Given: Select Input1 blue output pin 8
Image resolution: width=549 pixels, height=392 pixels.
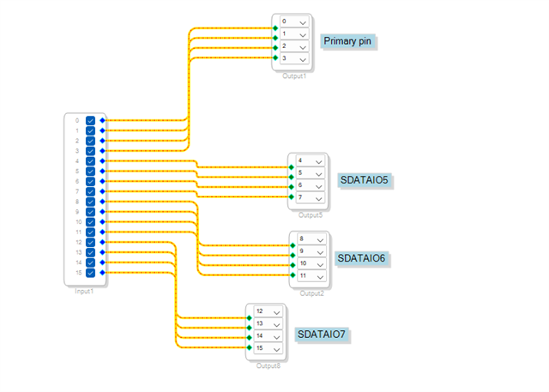Looking at the screenshot, I should pos(102,202).
